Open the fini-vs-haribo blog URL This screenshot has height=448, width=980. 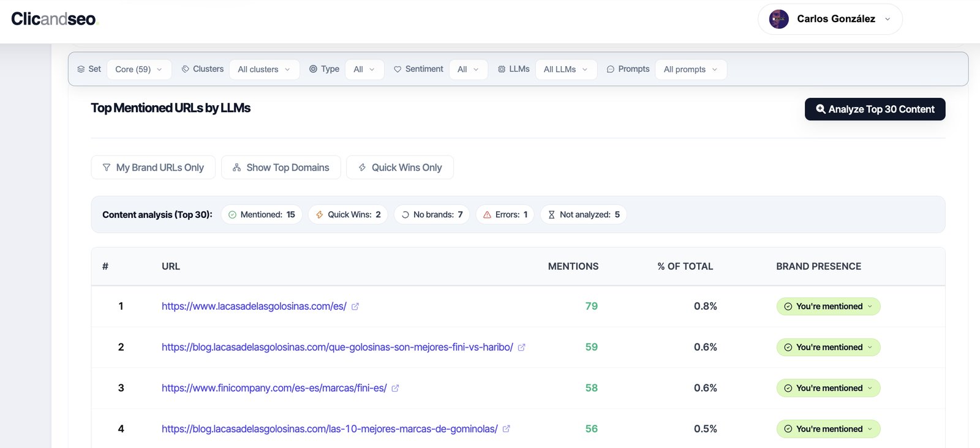pyautogui.click(x=337, y=347)
